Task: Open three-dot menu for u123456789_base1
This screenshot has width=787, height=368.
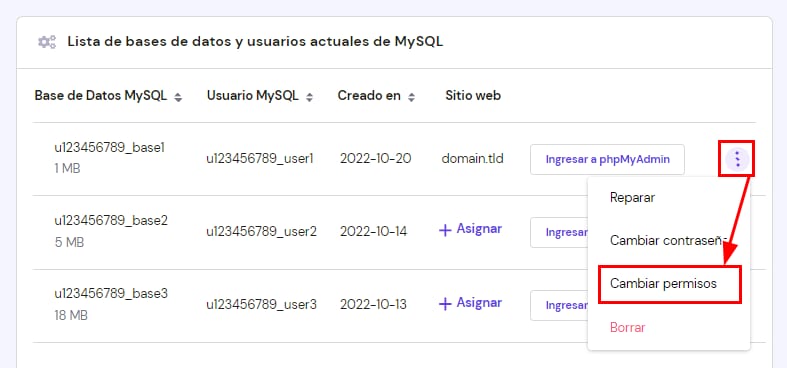Action: 737,160
